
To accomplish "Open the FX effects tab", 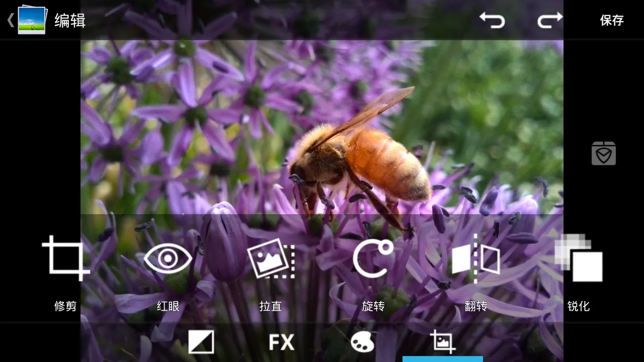I will 282,342.
